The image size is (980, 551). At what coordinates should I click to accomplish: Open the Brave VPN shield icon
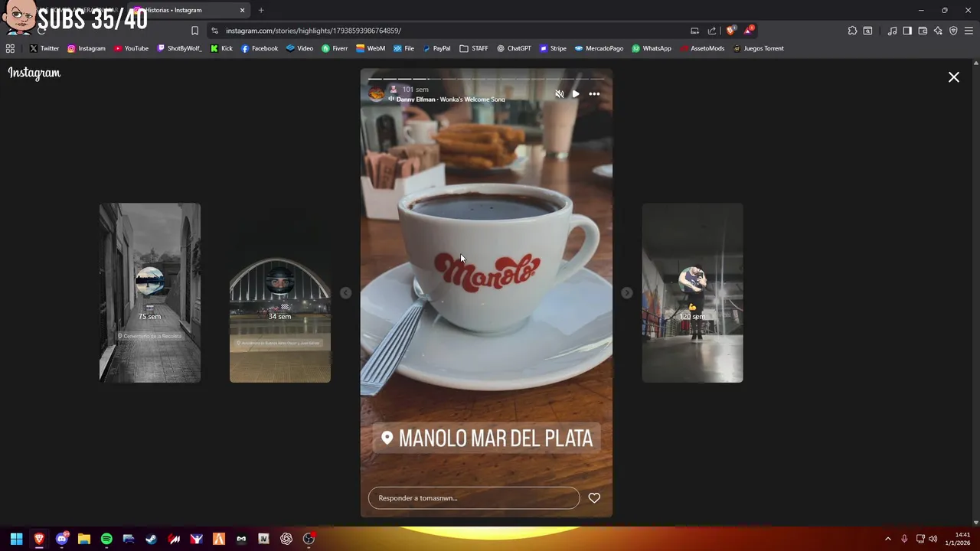pyautogui.click(x=953, y=31)
